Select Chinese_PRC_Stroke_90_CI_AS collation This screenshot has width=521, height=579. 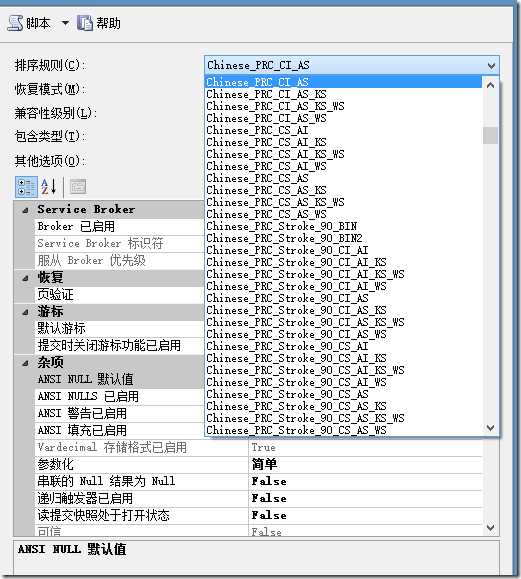(x=343, y=298)
